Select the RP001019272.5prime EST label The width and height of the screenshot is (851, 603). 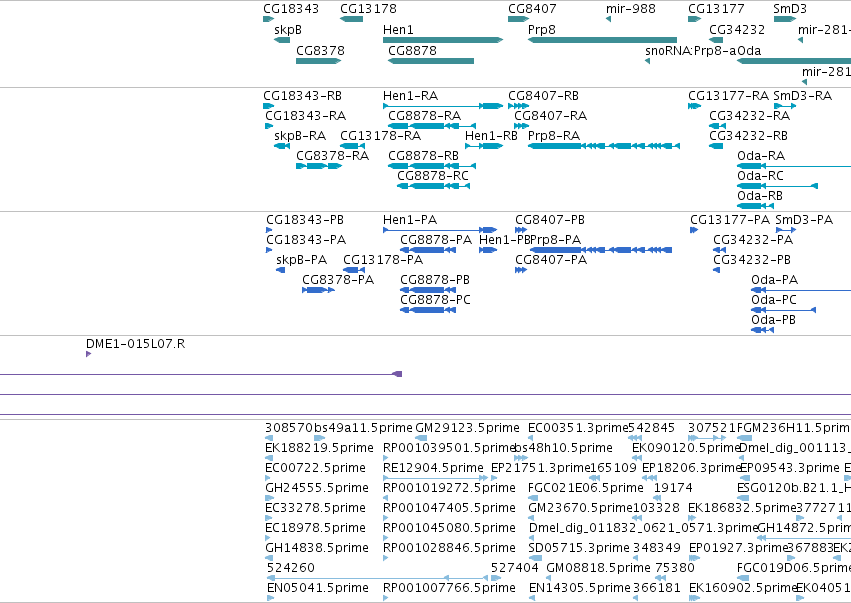click(449, 489)
